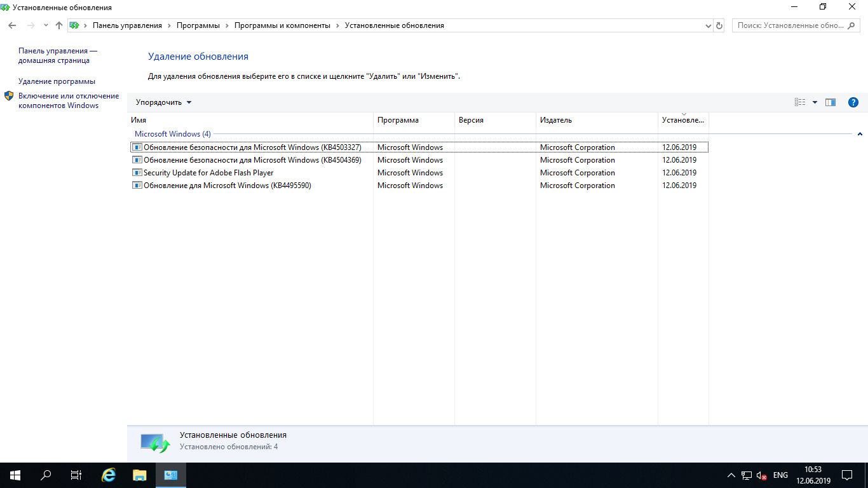Expand chevron after 'Панель управления' breadcrumb
Viewport: 868px width, 488px height.
(x=169, y=25)
